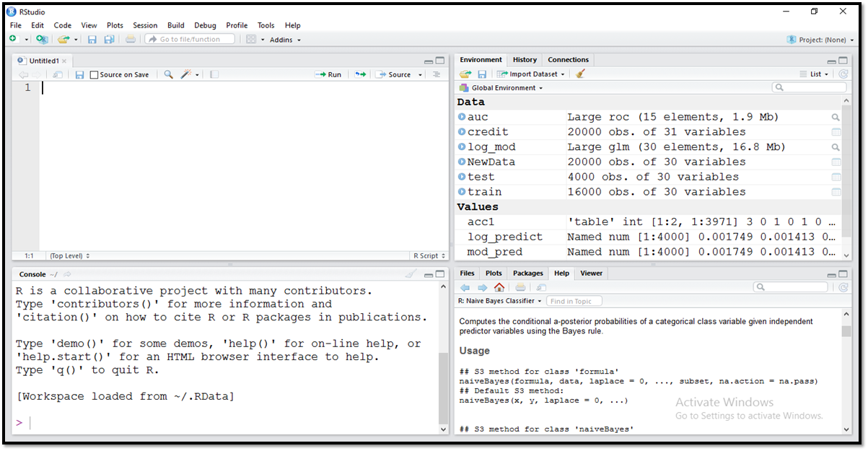
Task: Open the Session menu
Action: 144,25
